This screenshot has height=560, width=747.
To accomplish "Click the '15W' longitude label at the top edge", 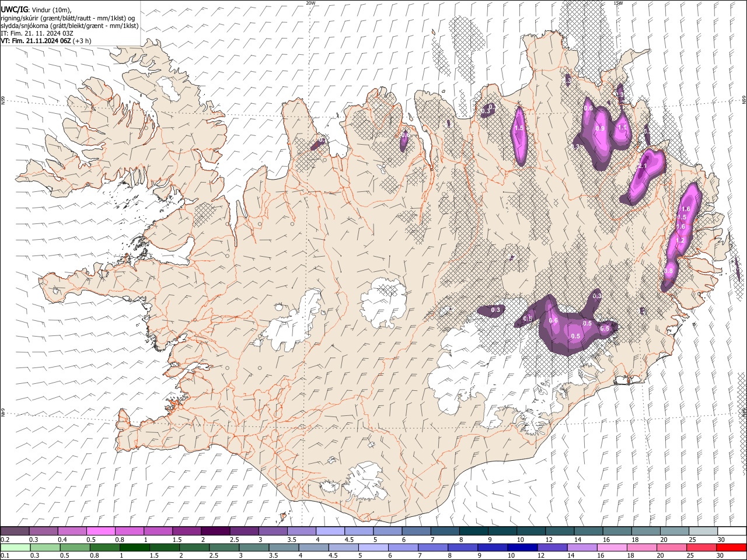I will click(618, 3).
